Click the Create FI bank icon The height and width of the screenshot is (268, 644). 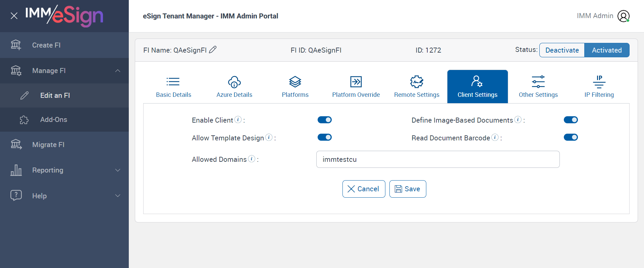tap(16, 45)
